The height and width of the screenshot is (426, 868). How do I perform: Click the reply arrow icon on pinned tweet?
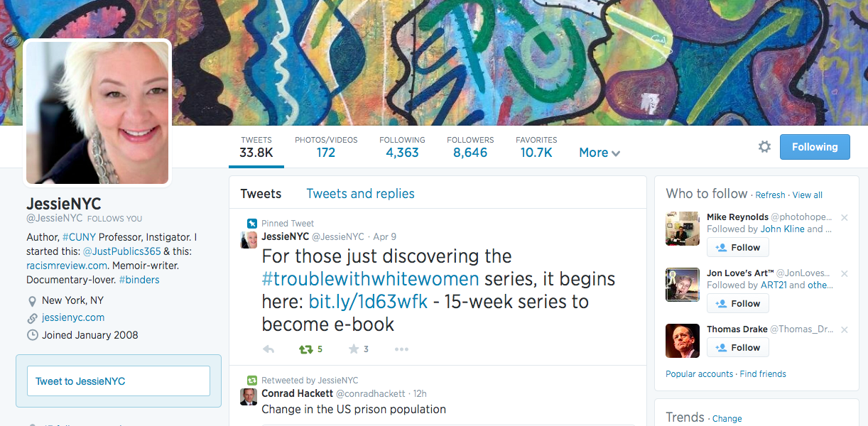point(268,349)
